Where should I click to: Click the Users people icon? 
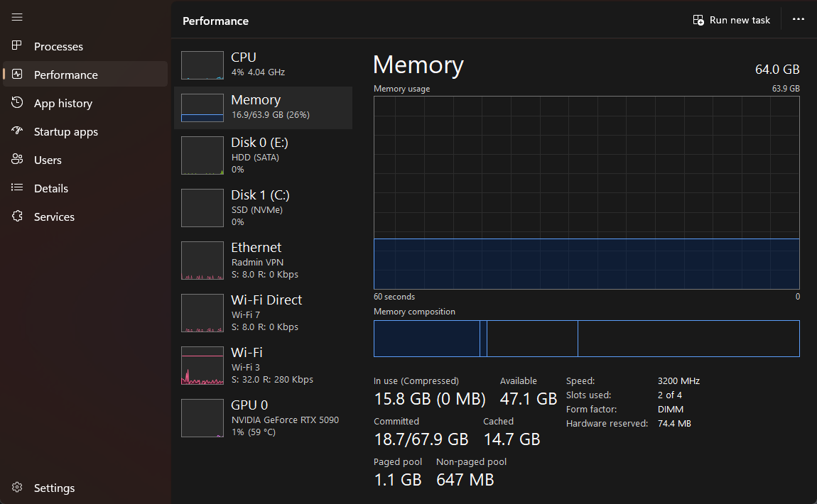click(17, 159)
